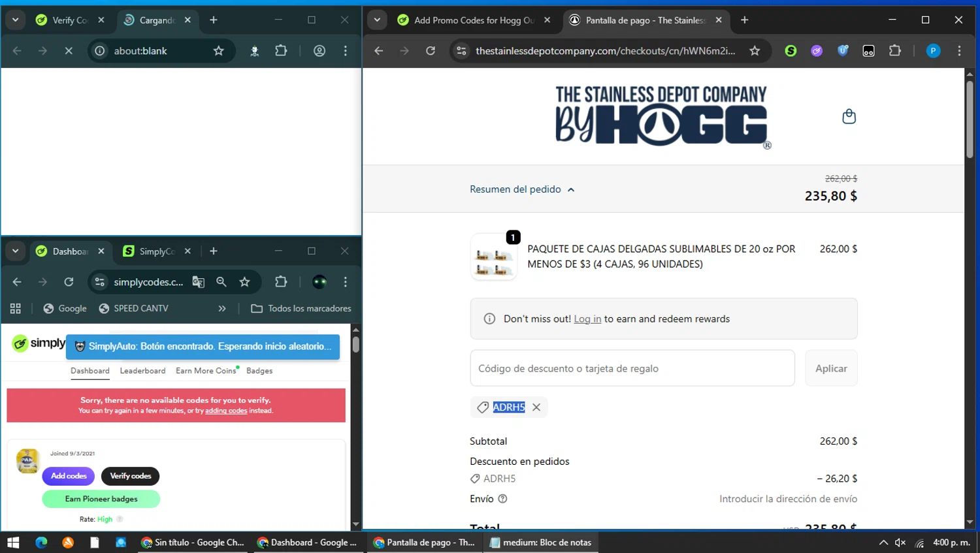Switch to the SimplyCo tab in bottom-left window

[x=157, y=251]
